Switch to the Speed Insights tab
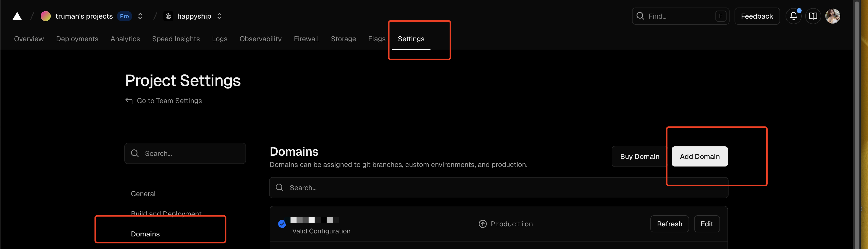The width and height of the screenshot is (868, 249). click(x=176, y=39)
